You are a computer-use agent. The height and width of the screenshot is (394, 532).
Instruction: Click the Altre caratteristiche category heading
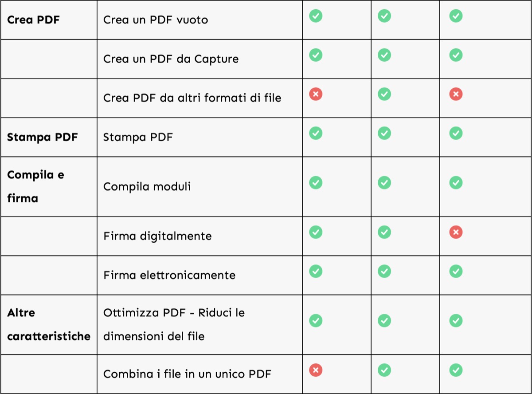(49, 324)
